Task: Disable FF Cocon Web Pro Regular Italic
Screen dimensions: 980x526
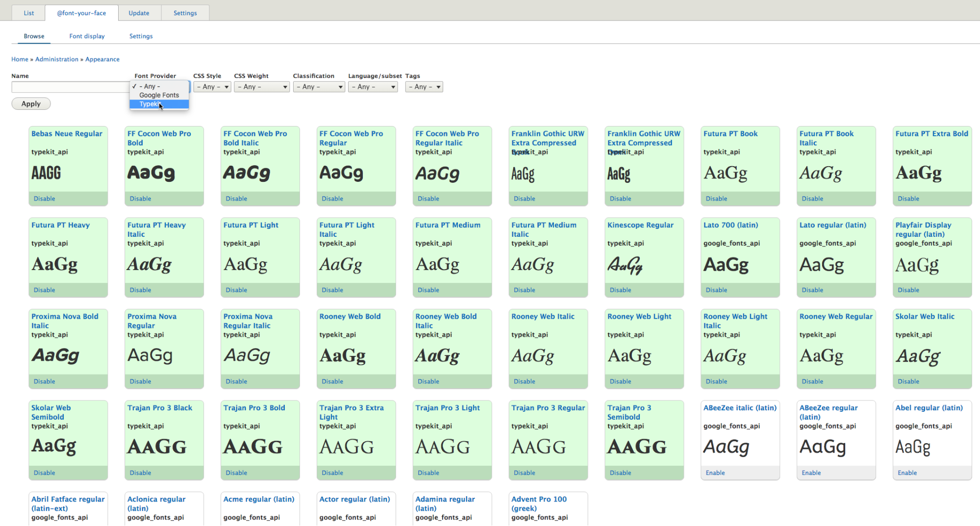Action: pyautogui.click(x=428, y=199)
